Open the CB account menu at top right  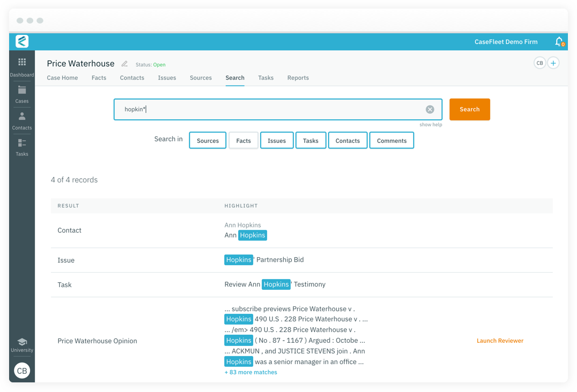coord(540,63)
